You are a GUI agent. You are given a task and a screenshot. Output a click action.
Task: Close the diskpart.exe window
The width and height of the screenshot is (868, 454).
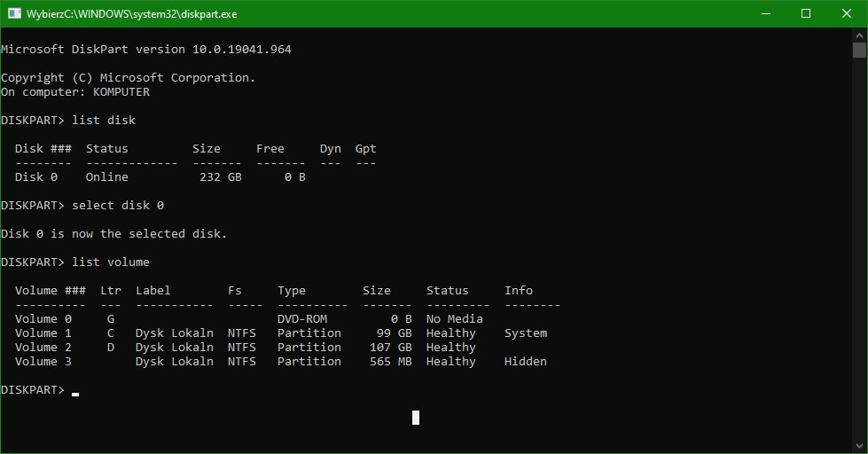[847, 13]
